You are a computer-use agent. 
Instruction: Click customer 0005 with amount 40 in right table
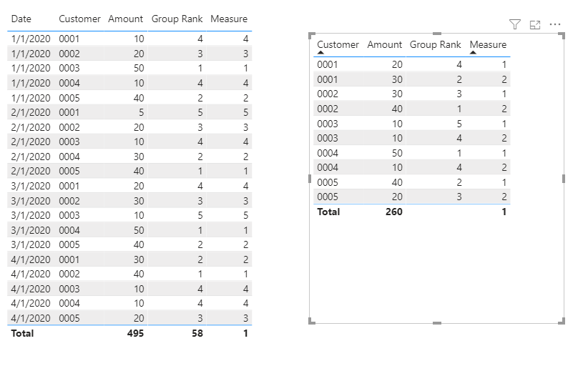(328, 182)
